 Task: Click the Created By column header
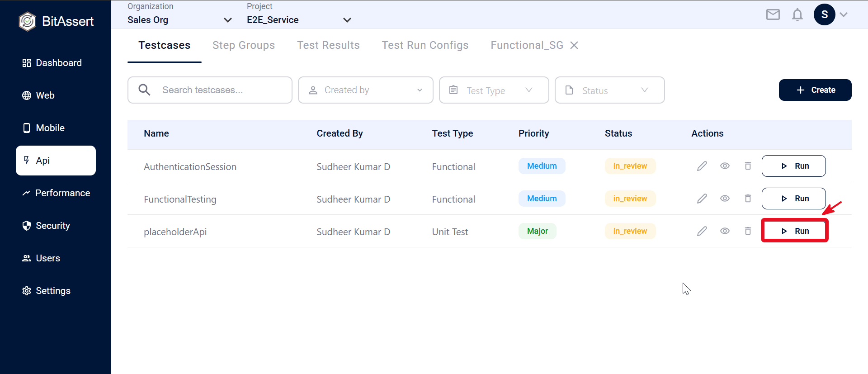[x=340, y=133]
